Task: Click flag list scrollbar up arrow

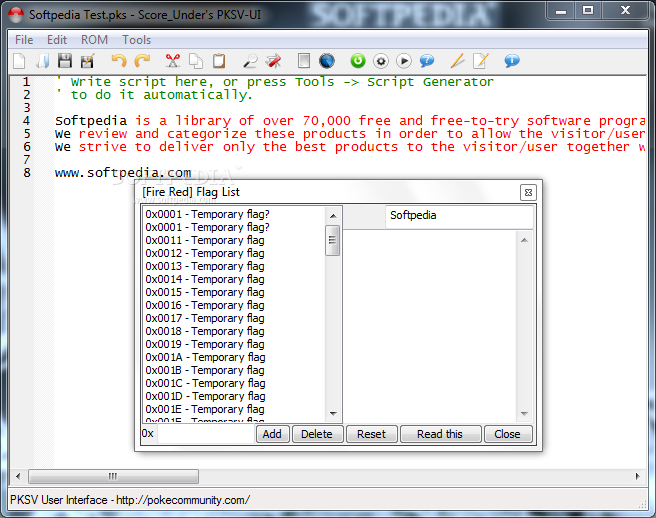Action: coord(333,216)
